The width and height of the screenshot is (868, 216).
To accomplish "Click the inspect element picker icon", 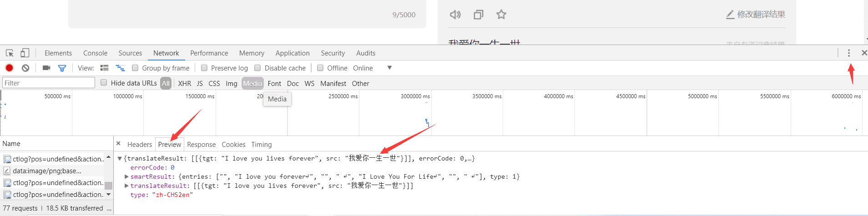I will tap(10, 53).
